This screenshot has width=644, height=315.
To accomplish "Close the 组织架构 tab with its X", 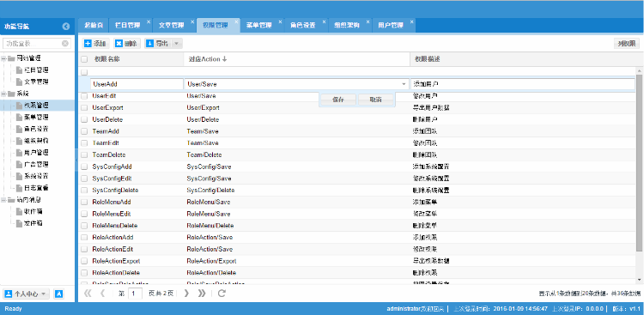I will click(368, 21).
